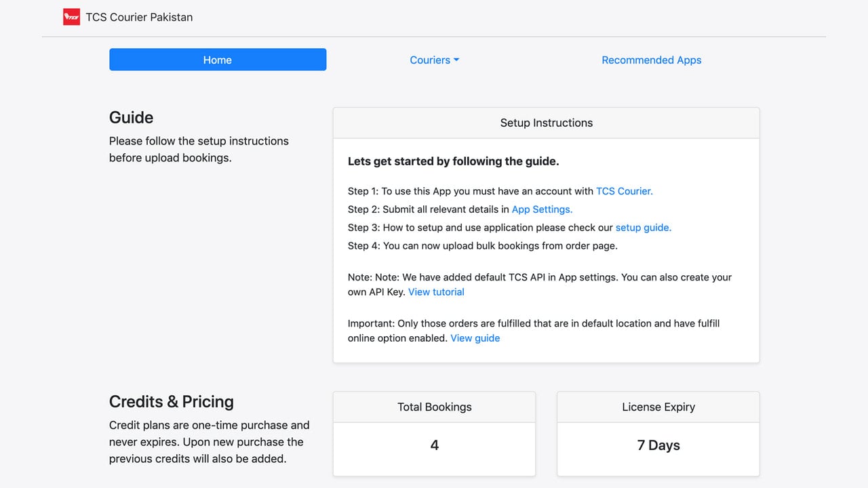
Task: Open the View guide link
Action: 475,338
